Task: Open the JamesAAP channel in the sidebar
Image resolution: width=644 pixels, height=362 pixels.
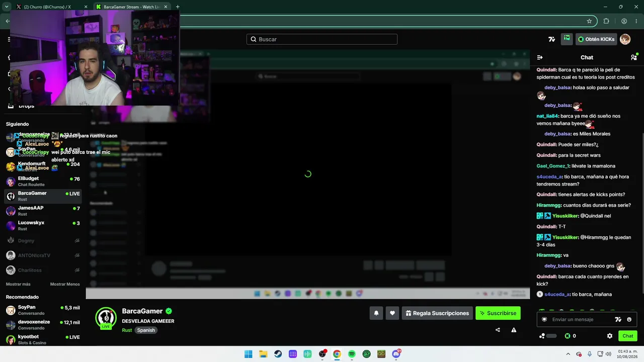Action: (x=43, y=211)
